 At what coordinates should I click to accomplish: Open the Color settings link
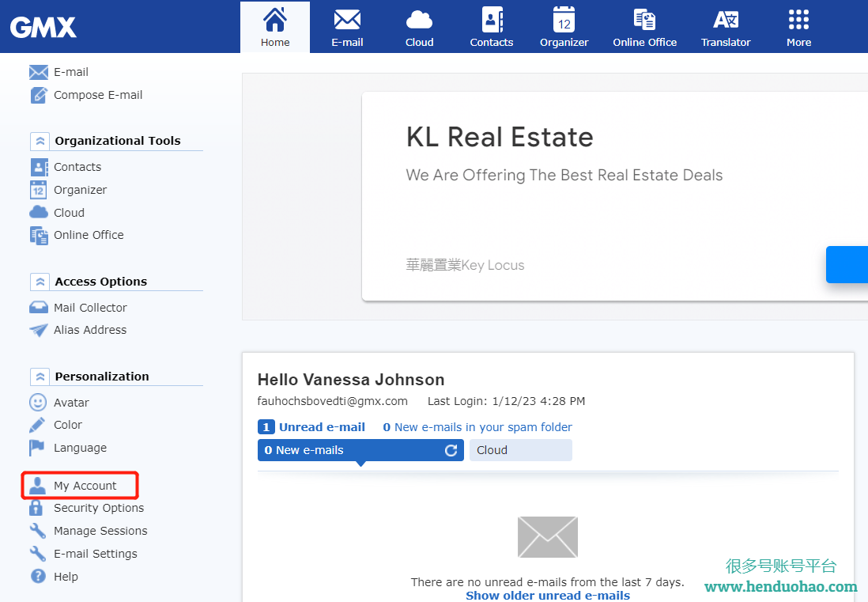[x=67, y=425]
